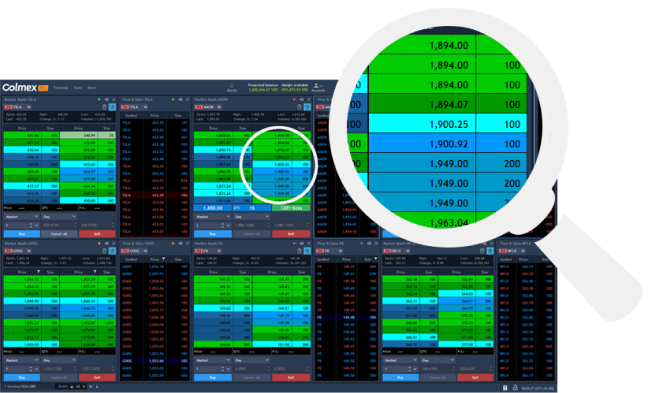The image size is (652, 393).
Task: Open the Terminal menu
Action: pyautogui.click(x=61, y=88)
